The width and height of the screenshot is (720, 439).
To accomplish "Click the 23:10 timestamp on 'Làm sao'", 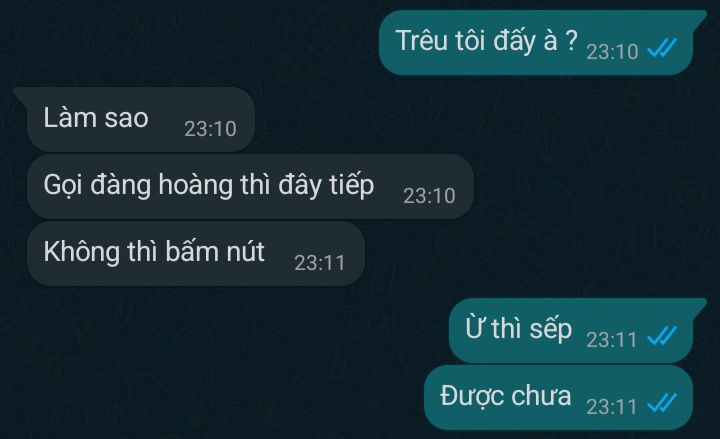I will point(210,129).
